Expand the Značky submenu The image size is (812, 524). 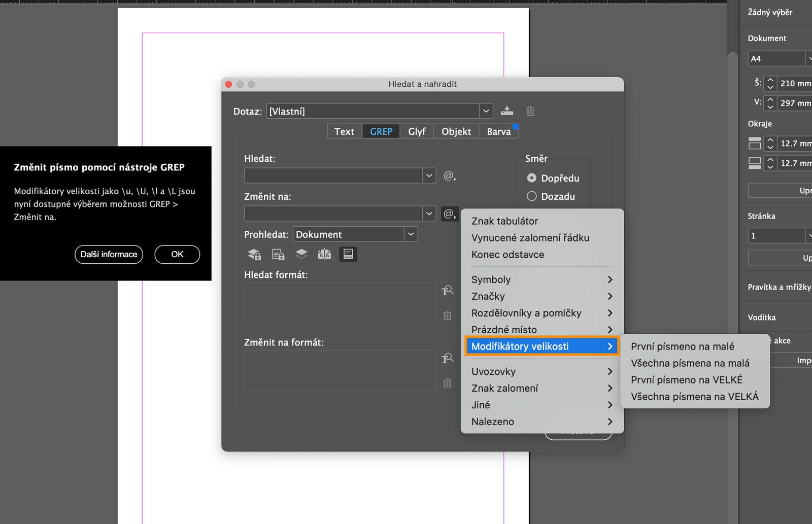click(x=542, y=296)
